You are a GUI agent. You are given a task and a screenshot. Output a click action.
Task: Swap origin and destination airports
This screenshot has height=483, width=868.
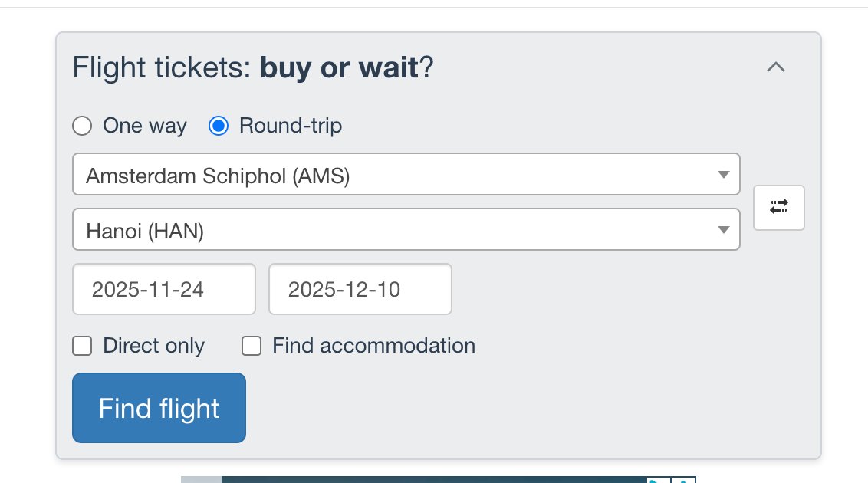click(778, 208)
